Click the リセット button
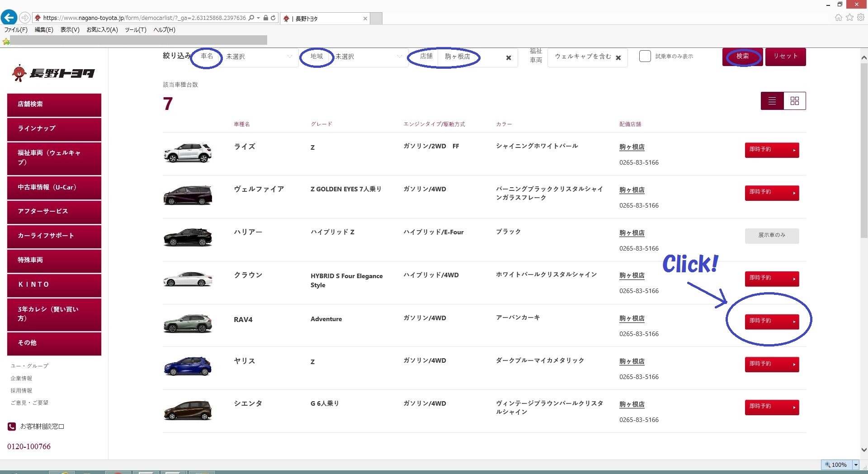This screenshot has width=868, height=474. [x=785, y=57]
